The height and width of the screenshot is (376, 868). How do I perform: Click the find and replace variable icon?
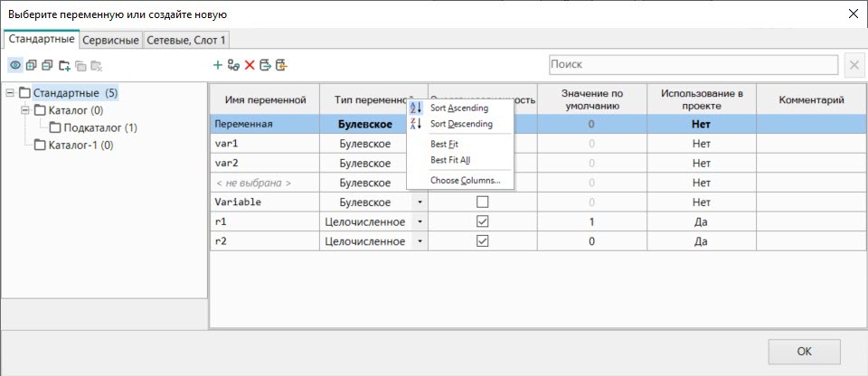tap(233, 65)
